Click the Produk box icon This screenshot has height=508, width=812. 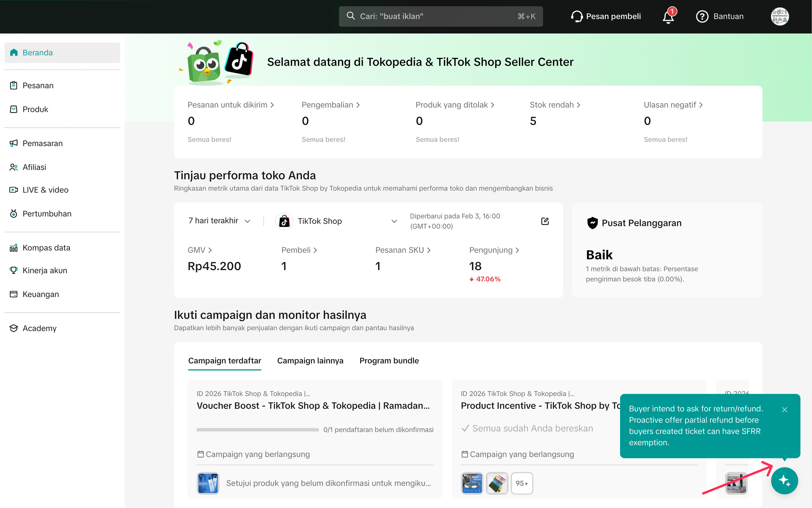click(14, 109)
